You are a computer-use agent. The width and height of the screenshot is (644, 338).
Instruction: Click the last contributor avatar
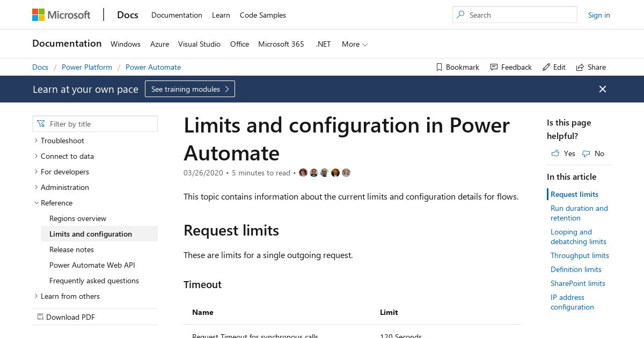pyautogui.click(x=346, y=173)
